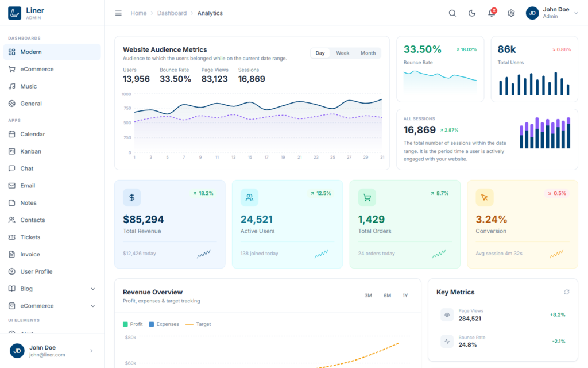Select the Day range tab
588x368 pixels.
click(x=320, y=53)
